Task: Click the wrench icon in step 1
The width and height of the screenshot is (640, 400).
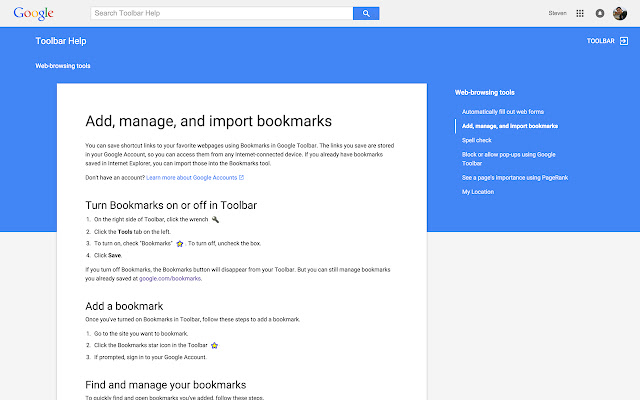Action: (x=215, y=220)
